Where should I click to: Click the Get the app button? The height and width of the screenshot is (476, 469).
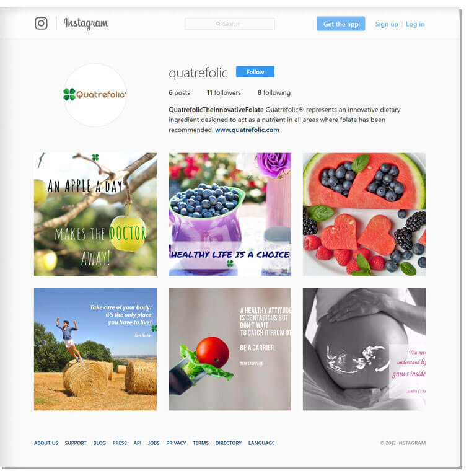(x=341, y=24)
